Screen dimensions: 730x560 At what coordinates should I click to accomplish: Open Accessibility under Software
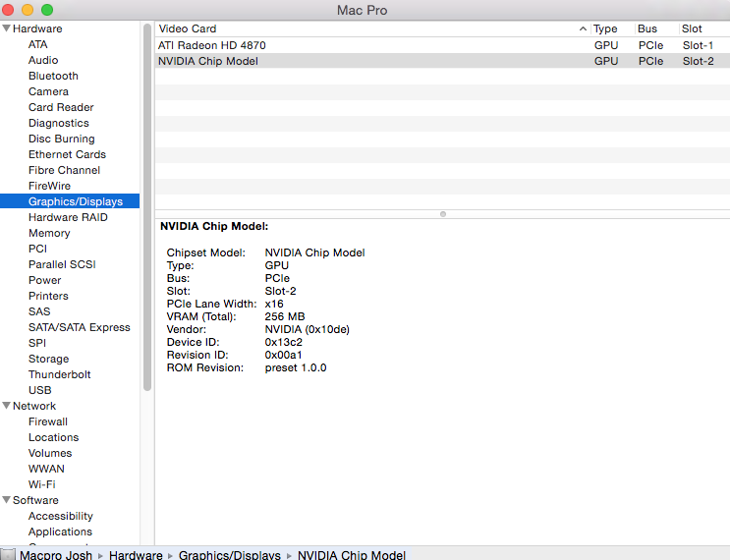[61, 516]
